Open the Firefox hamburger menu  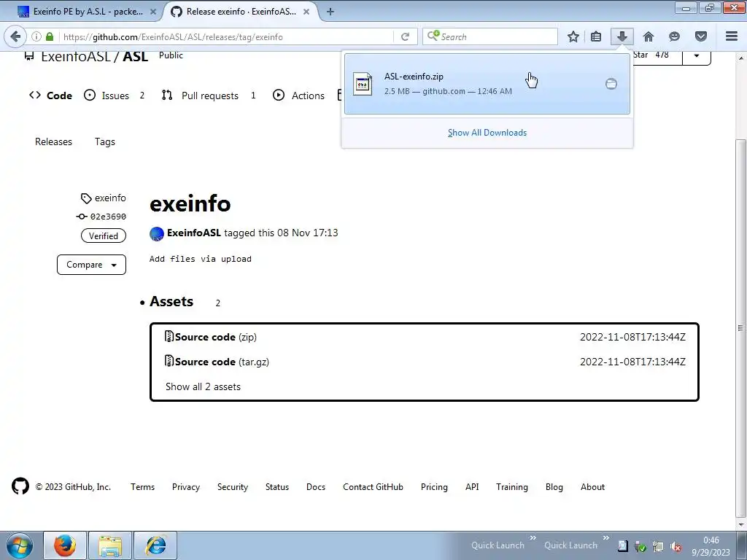click(731, 36)
